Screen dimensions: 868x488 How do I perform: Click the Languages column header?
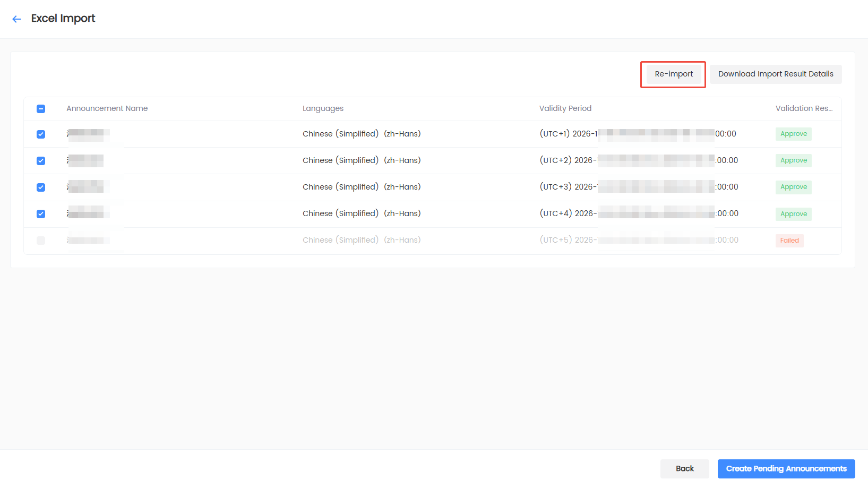click(323, 108)
